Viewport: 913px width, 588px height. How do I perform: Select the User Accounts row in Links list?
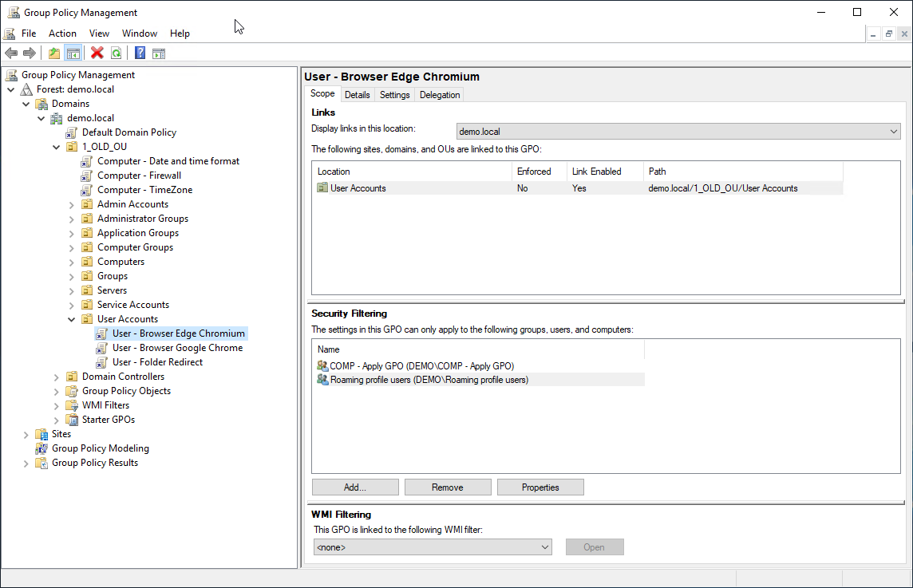(358, 188)
